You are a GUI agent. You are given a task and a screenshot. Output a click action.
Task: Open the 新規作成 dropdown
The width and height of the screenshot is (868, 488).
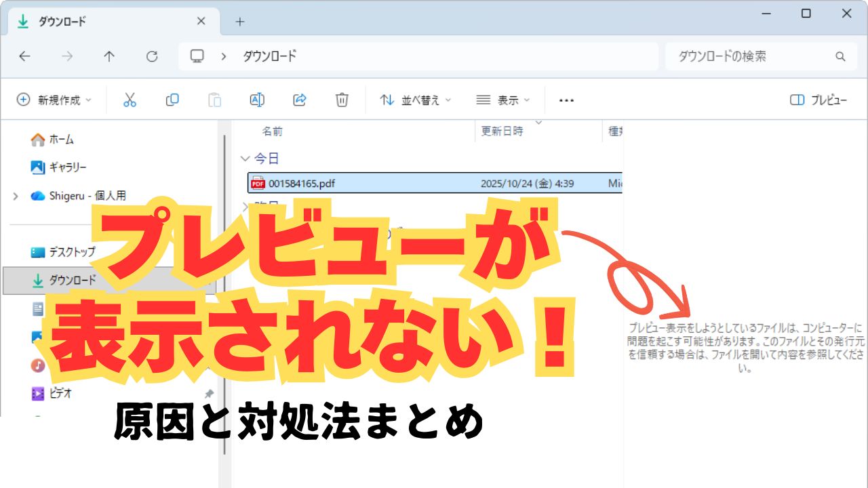pyautogui.click(x=54, y=100)
